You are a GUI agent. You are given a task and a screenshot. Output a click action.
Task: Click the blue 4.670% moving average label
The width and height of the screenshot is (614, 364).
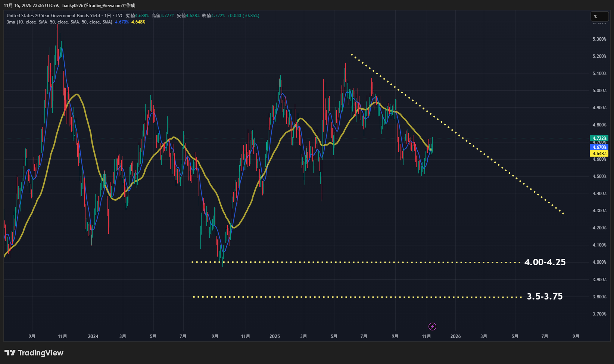(x=599, y=147)
